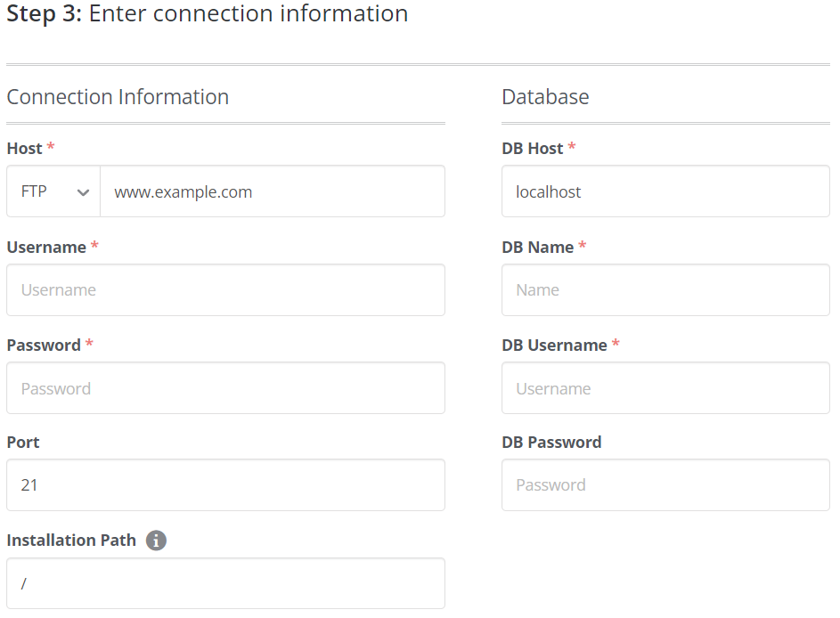Click the Port label
Screen dimensions: 840x618
coord(23,443)
